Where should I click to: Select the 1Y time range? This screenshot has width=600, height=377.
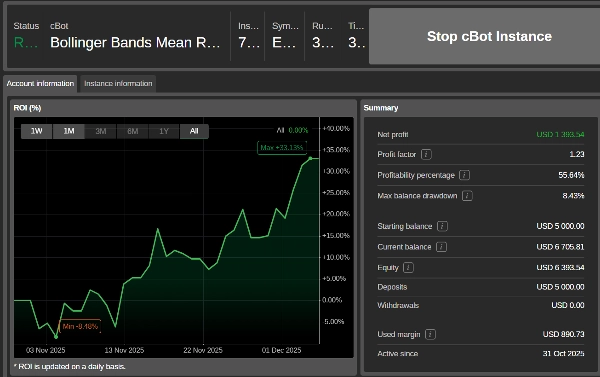(164, 131)
